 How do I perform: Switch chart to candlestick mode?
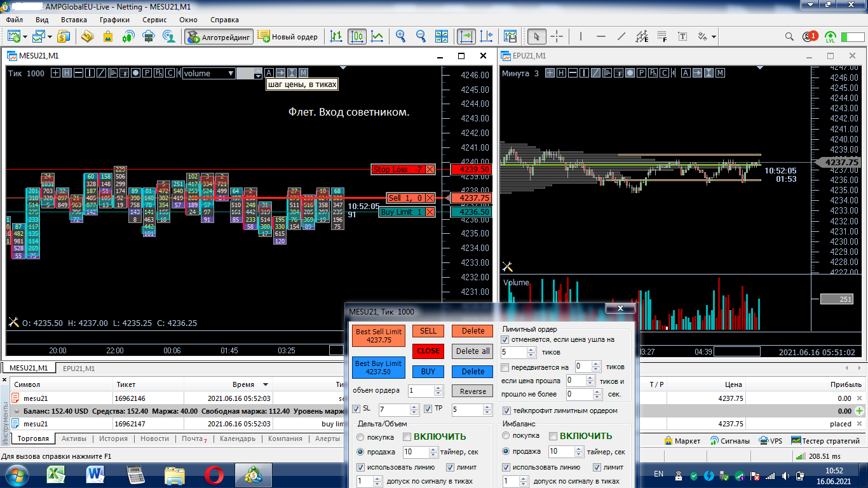pyautogui.click(x=357, y=37)
